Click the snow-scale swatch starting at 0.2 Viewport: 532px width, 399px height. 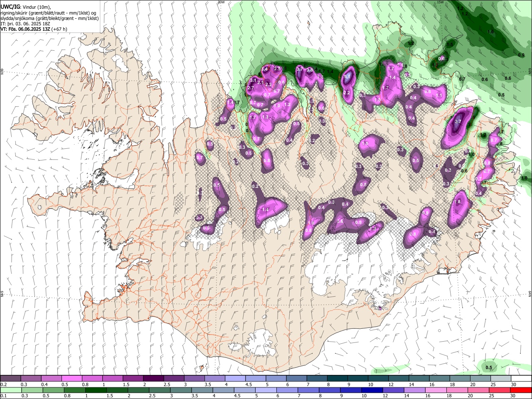click(x=10, y=379)
